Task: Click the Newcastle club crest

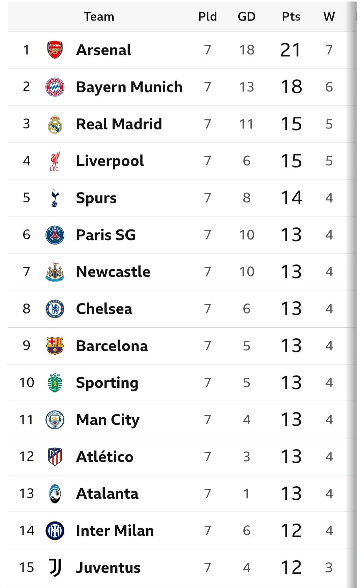Action: click(55, 272)
